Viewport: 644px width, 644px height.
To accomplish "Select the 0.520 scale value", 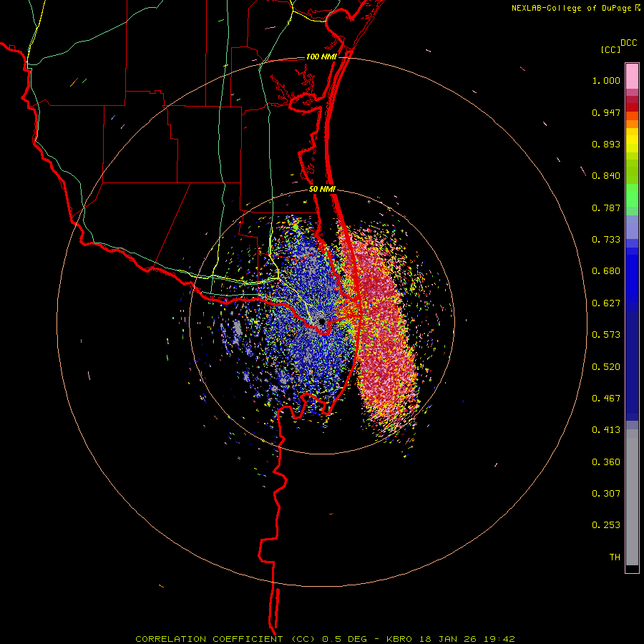I will click(x=606, y=367).
